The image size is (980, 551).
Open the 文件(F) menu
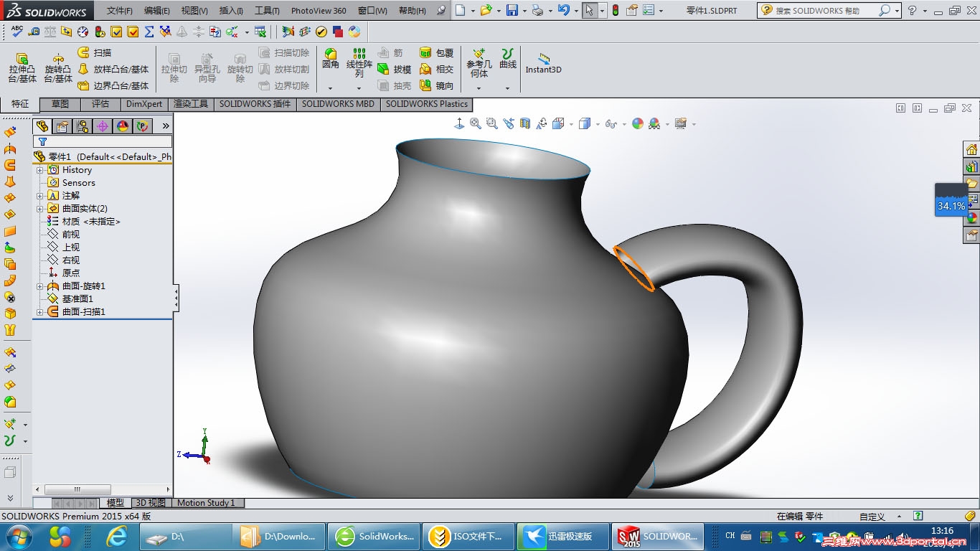120,11
